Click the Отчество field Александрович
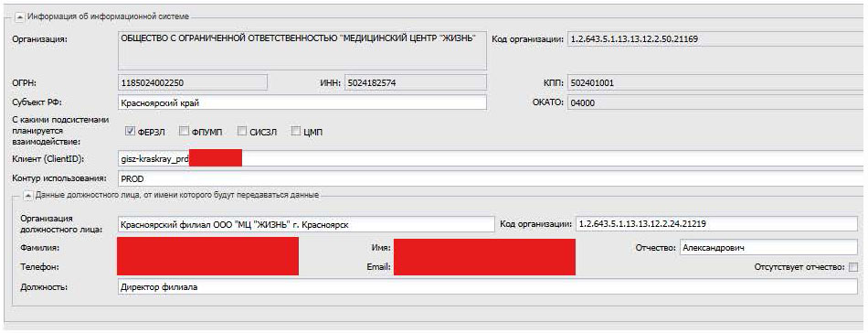This screenshot has width=868, height=333. pos(768,247)
